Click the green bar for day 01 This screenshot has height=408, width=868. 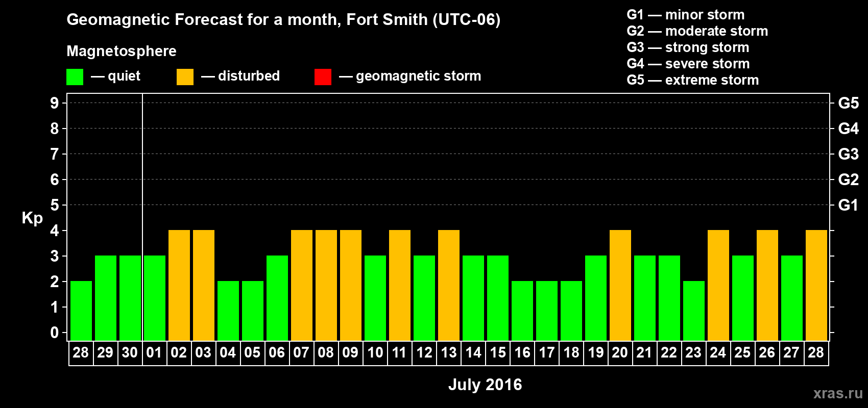(155, 298)
